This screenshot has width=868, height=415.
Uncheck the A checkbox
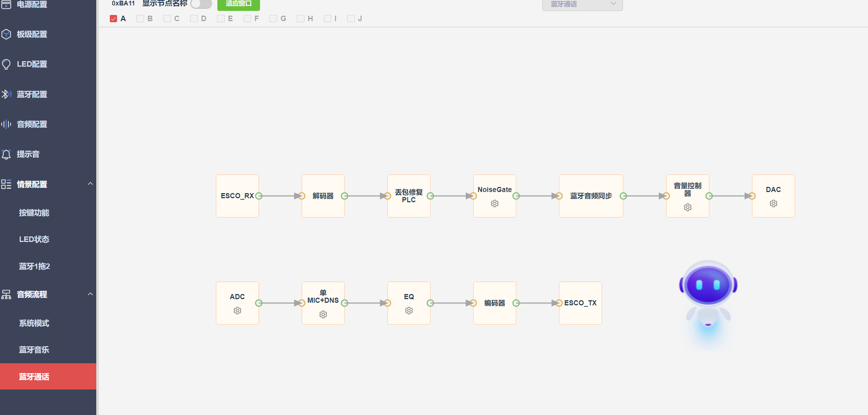113,19
